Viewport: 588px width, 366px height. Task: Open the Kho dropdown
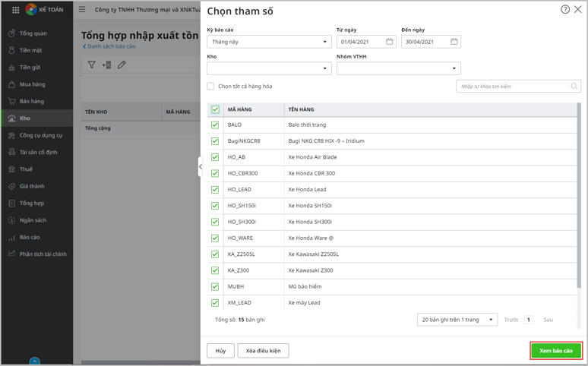269,68
